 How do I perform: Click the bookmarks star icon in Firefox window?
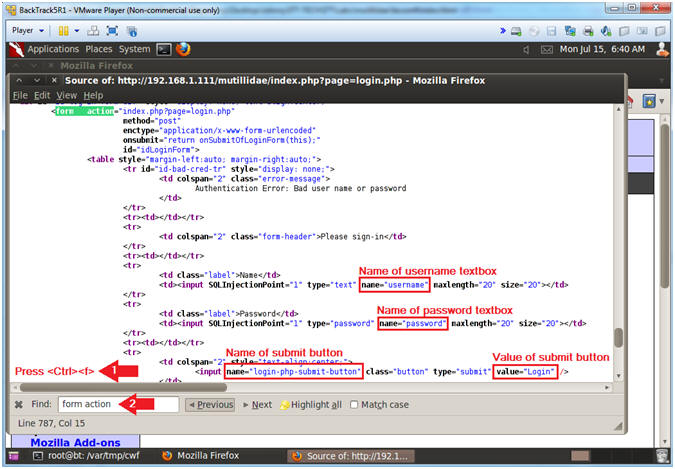point(649,101)
